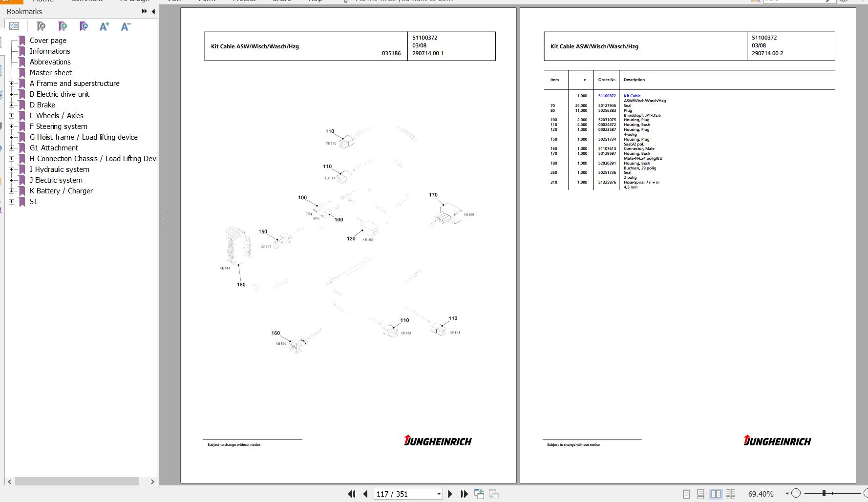Click the next view icon
The image size is (868, 502).
[x=494, y=494]
